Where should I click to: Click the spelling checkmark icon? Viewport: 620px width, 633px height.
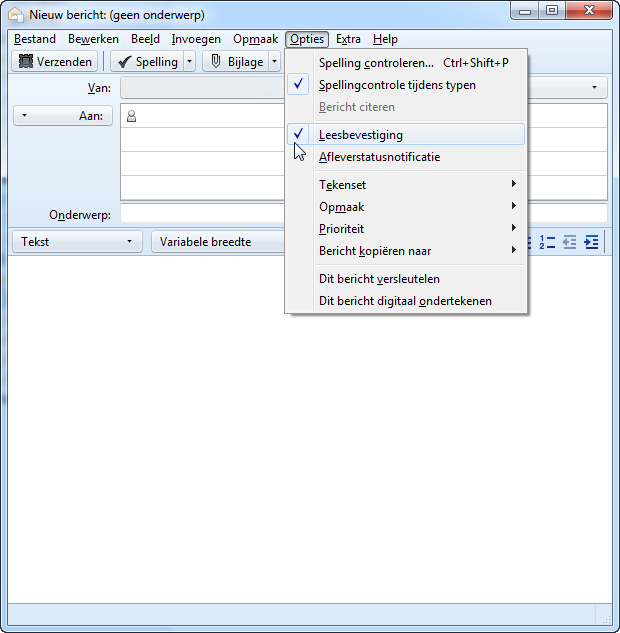click(125, 62)
